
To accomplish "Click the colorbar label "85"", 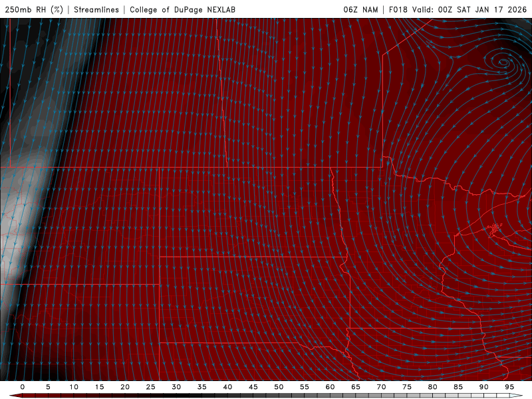I will [x=458, y=387].
